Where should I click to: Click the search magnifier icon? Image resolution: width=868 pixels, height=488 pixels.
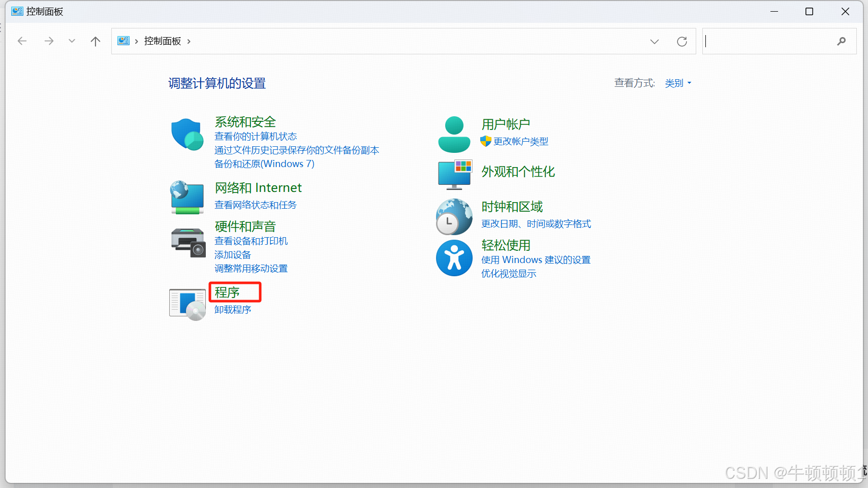pos(842,41)
